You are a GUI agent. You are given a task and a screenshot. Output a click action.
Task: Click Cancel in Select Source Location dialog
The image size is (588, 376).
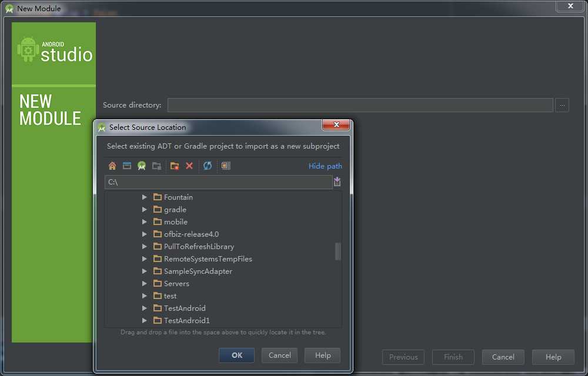click(x=279, y=355)
